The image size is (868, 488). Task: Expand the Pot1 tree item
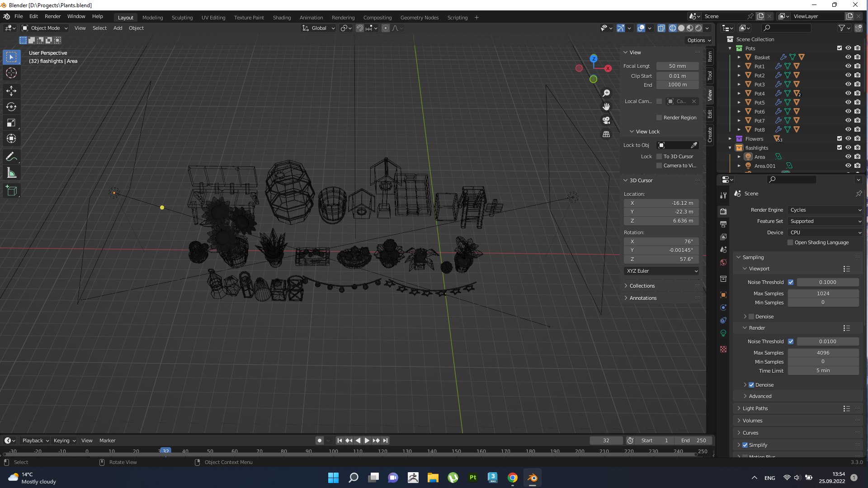click(739, 66)
